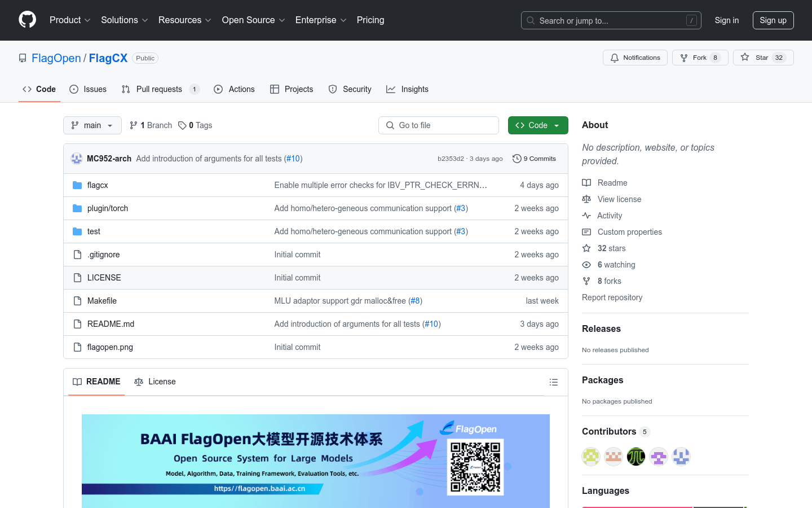
Task: Click the Sign up button
Action: pos(773,20)
